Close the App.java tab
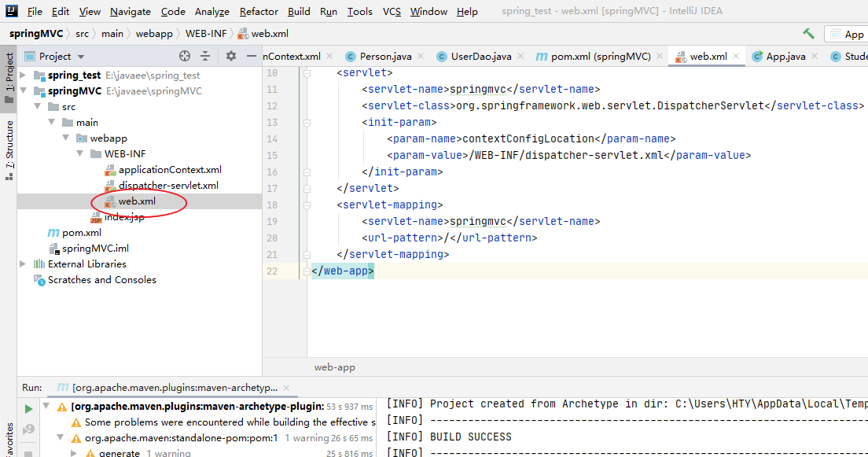The image size is (868, 457). point(815,56)
